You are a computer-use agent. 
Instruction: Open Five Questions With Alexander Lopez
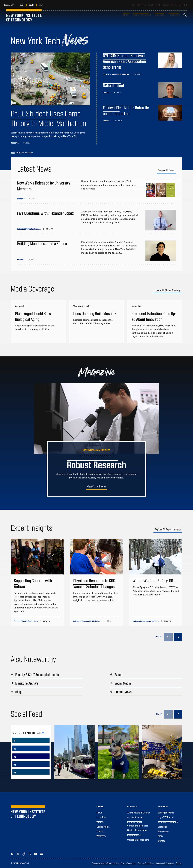coord(45,213)
